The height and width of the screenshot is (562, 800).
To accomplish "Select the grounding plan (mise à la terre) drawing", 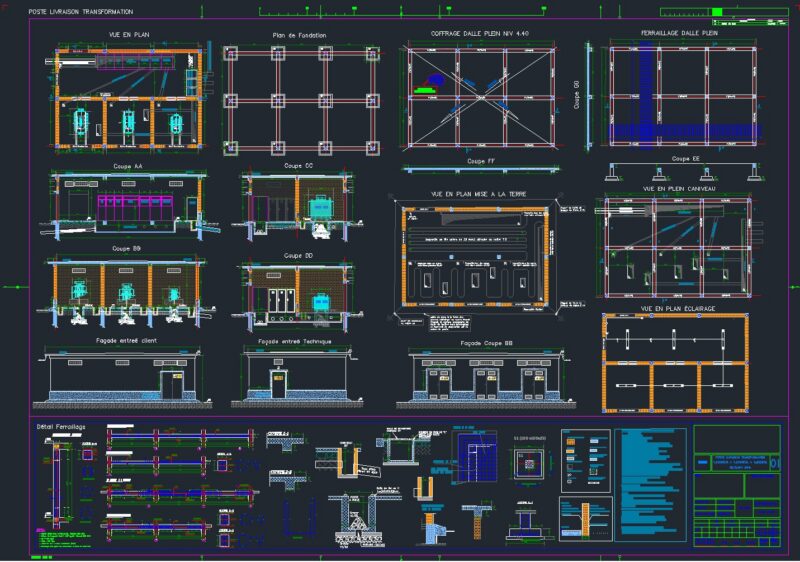I will 477,260.
